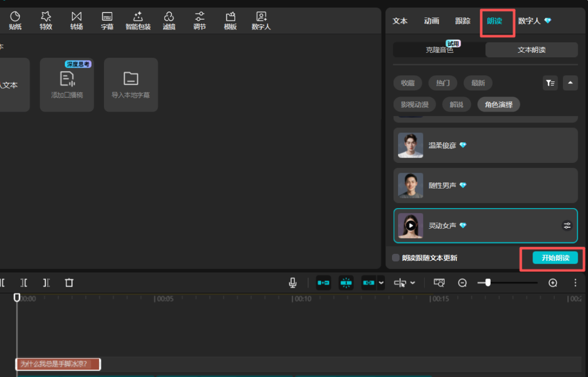Click the zoom-out minus icon on timeline
The image size is (588, 377).
tap(462, 283)
